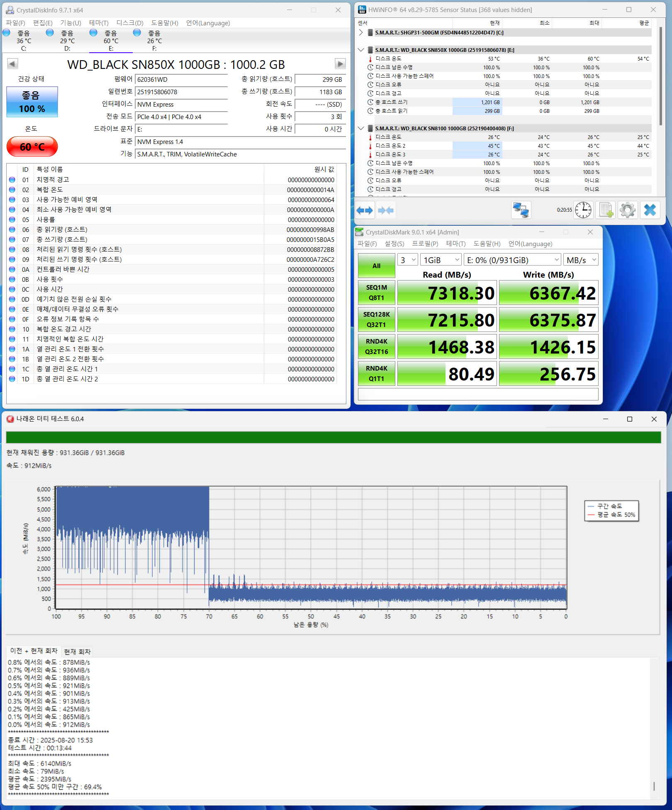Open test size dropdown showing 1GiB

(441, 260)
